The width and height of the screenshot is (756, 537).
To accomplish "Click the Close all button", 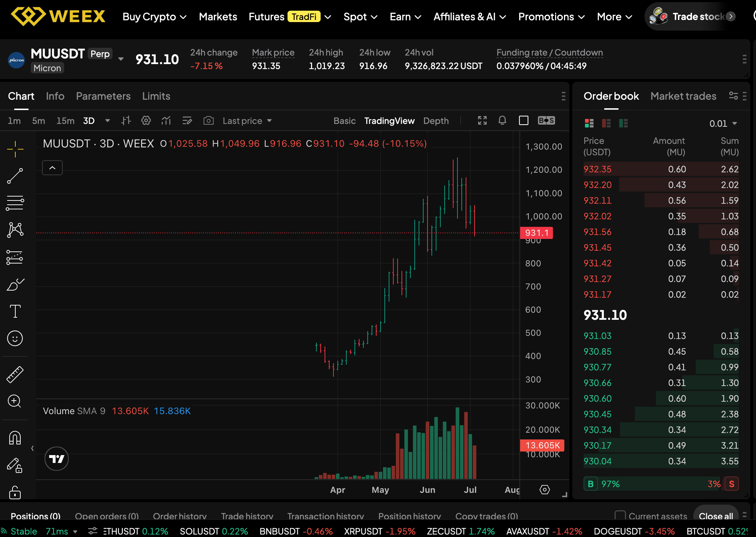I will click(x=716, y=516).
